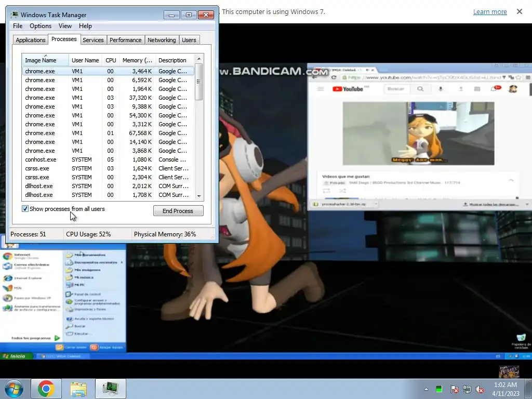The height and width of the screenshot is (399, 532).
Task: Sort by Memory column header
Action: coord(137,60)
